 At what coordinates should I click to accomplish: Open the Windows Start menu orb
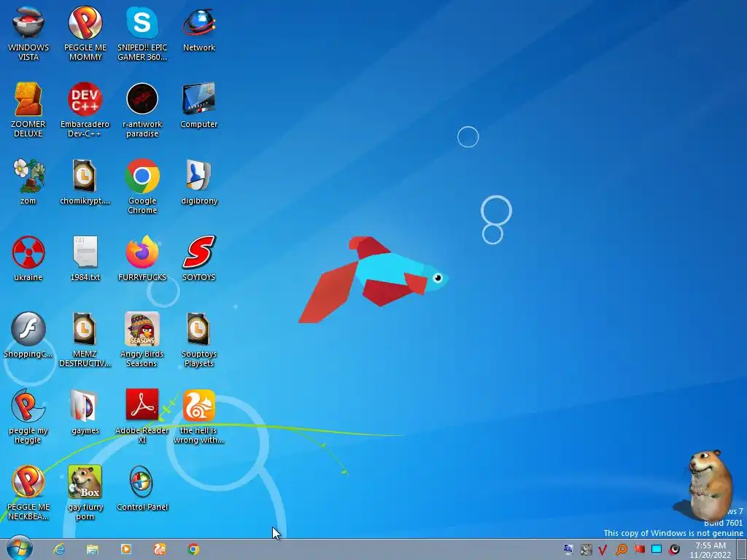click(20, 548)
